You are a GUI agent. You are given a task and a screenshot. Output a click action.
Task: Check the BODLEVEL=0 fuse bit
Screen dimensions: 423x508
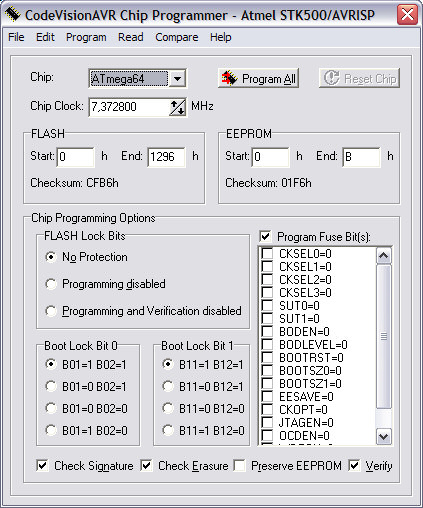[x=267, y=345]
